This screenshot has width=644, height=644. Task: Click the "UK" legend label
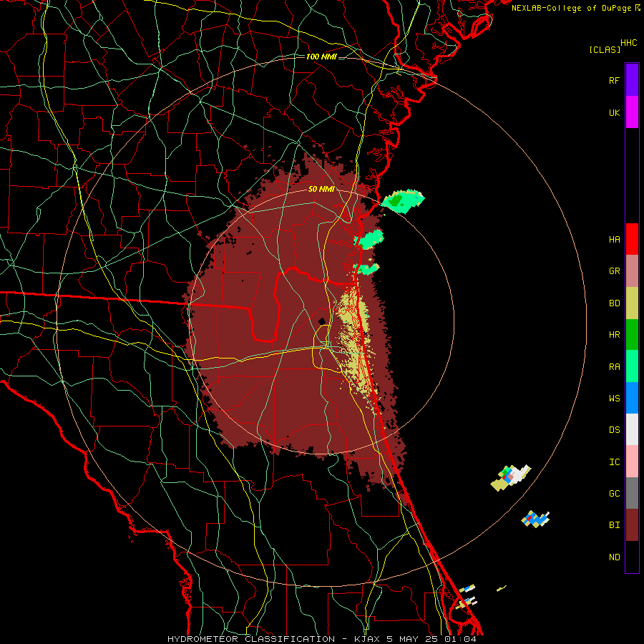[614, 112]
